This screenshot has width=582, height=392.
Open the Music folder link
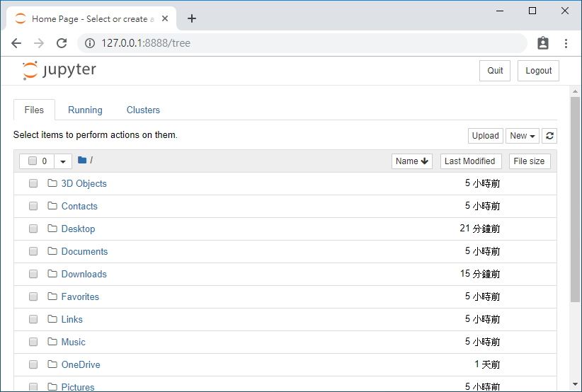tap(73, 342)
